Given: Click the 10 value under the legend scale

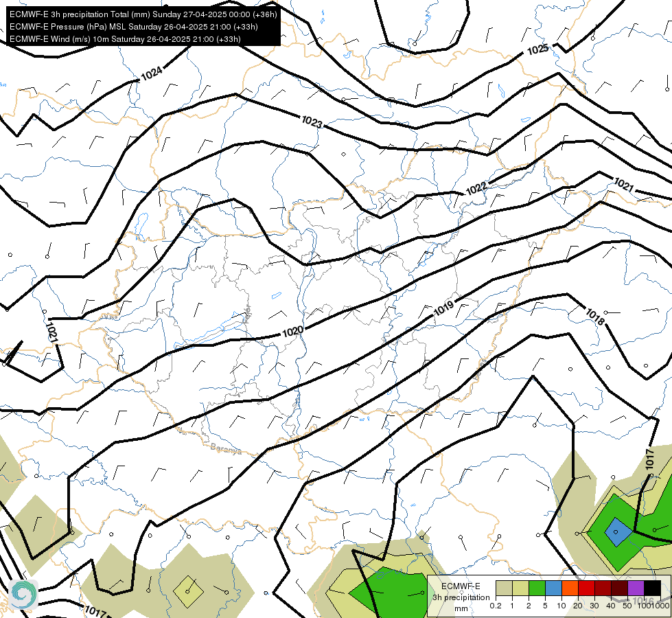Looking at the screenshot, I should point(561,606).
